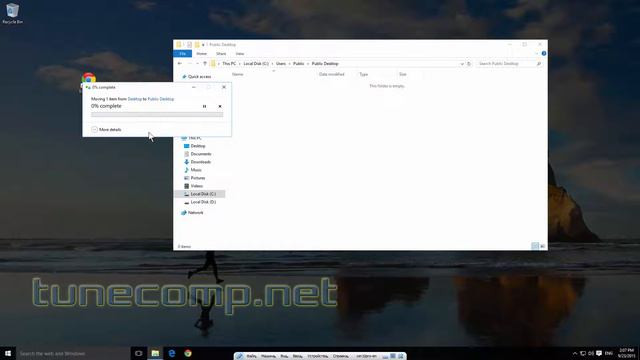Go up one folder level
Screen dimensions: 640x360
pos(205,64)
